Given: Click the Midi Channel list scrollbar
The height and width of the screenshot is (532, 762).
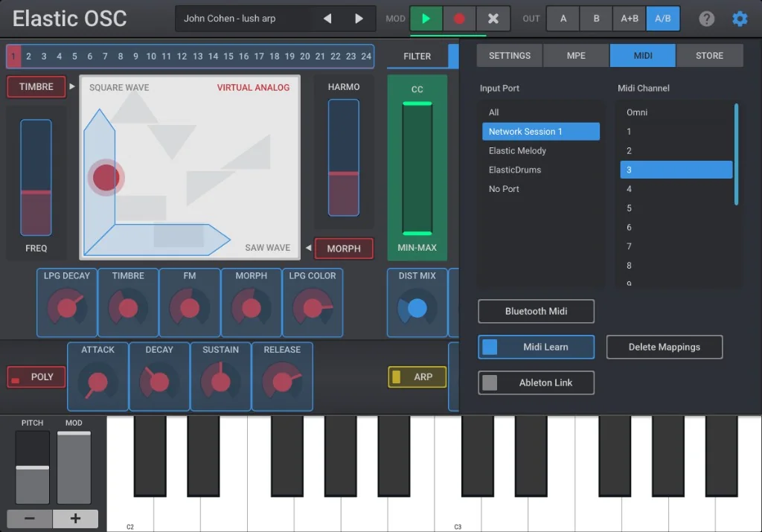Looking at the screenshot, I should click(x=736, y=154).
